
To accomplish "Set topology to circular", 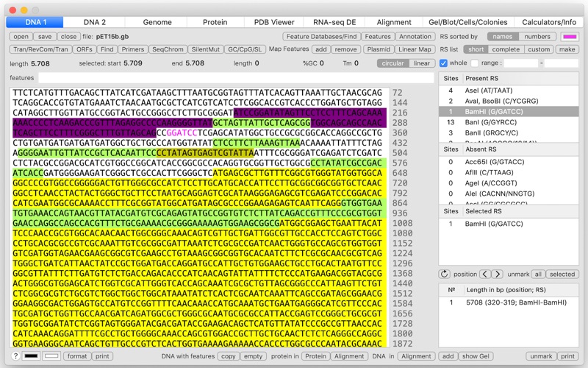I will pos(392,63).
